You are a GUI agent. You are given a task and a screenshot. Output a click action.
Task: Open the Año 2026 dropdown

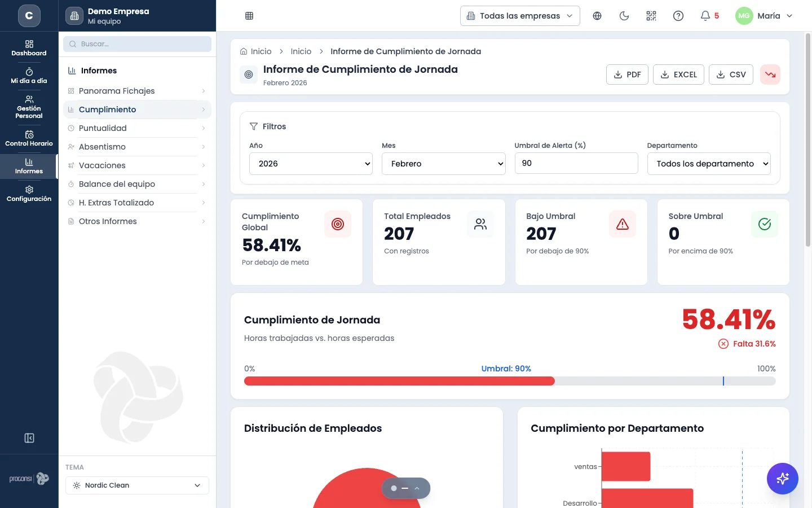pyautogui.click(x=311, y=164)
